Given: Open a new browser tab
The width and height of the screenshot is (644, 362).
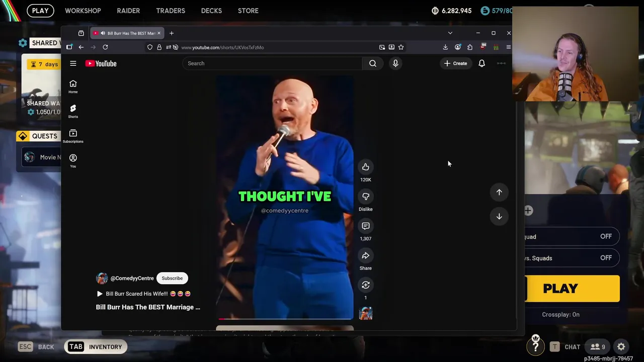Looking at the screenshot, I should tap(172, 33).
